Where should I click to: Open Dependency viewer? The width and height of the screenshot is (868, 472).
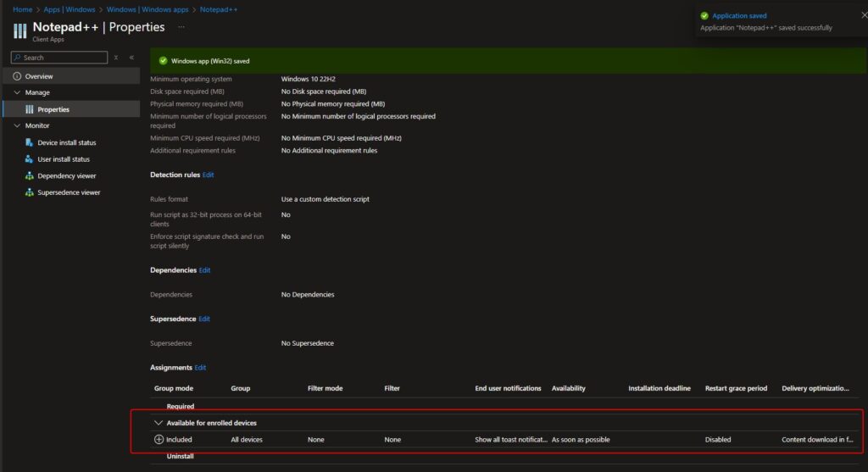66,176
